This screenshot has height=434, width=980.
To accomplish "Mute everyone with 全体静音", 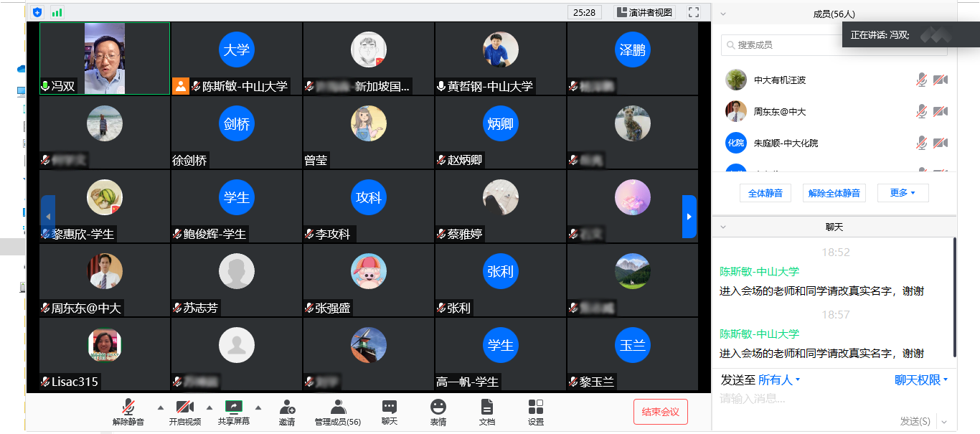I will pyautogui.click(x=765, y=192).
